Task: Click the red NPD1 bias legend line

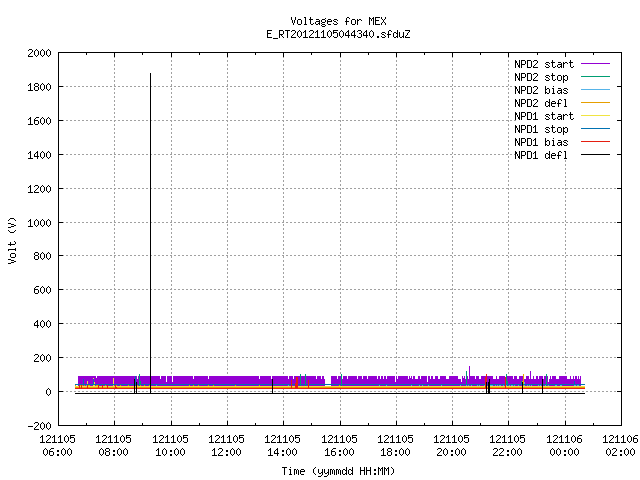Action: (595, 142)
